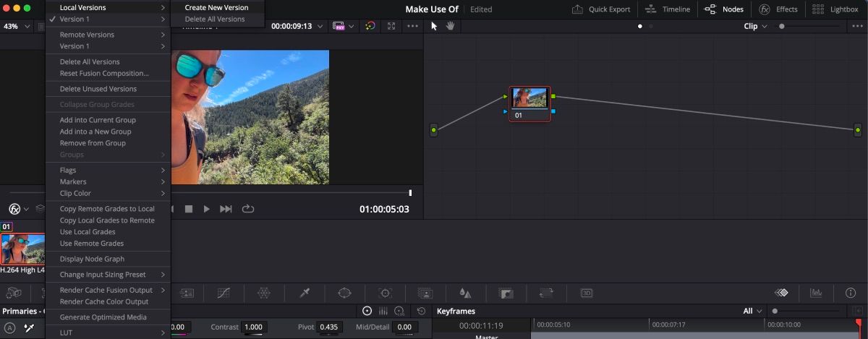868x339 pixels.
Task: Select the hand pan tool
Action: 450,26
